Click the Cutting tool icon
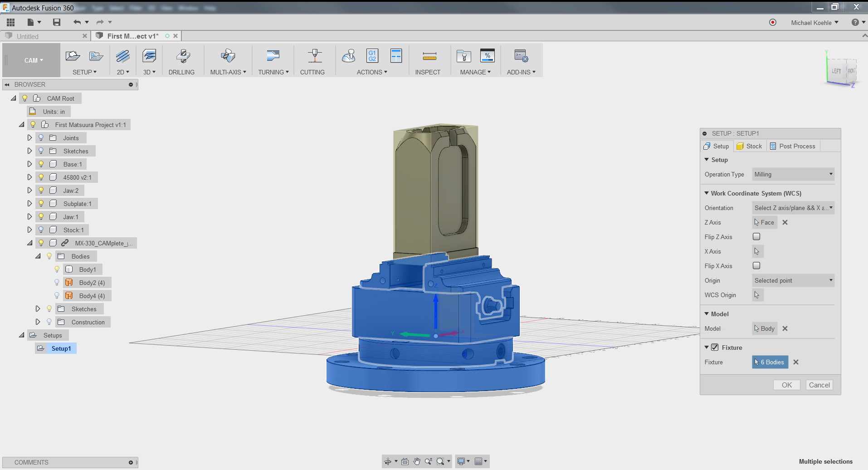This screenshot has height=470, width=868. pyautogui.click(x=315, y=56)
